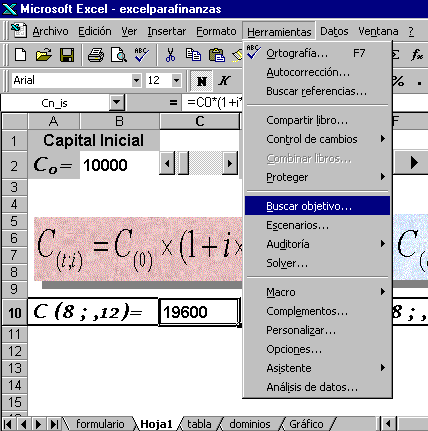428x431 pixels.
Task: Open the Archivo menu
Action: tap(50, 31)
